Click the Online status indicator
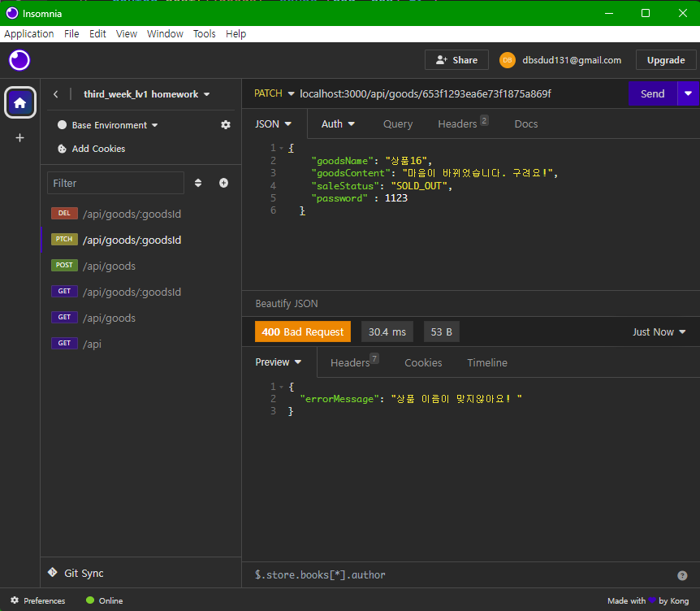Image resolution: width=700 pixels, height=611 pixels. point(105,600)
